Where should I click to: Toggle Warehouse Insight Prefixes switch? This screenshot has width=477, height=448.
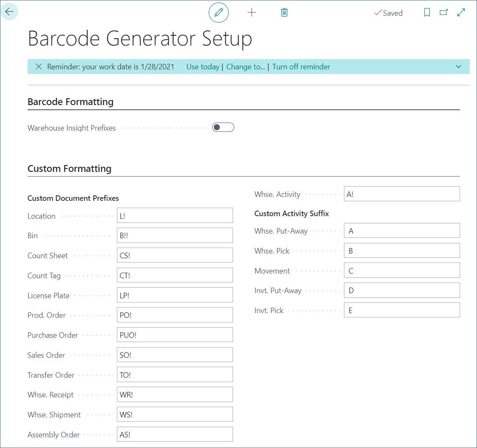click(x=223, y=127)
